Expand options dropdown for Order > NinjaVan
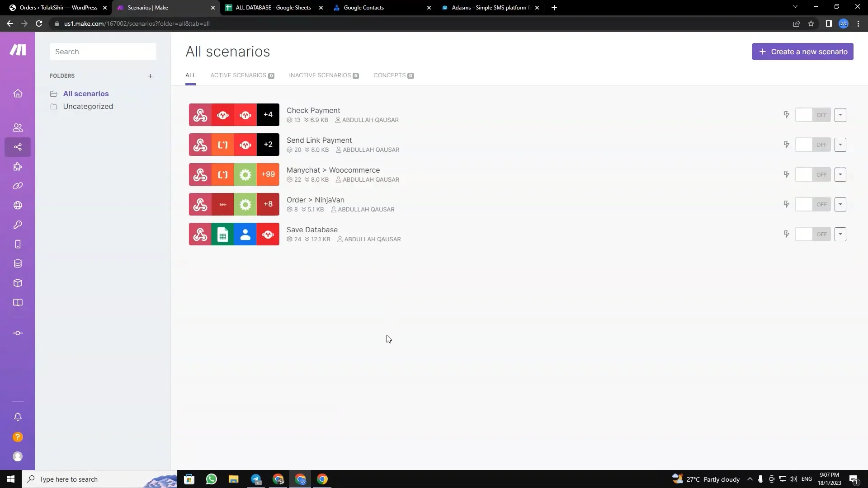The width and height of the screenshot is (868, 488). [840, 204]
